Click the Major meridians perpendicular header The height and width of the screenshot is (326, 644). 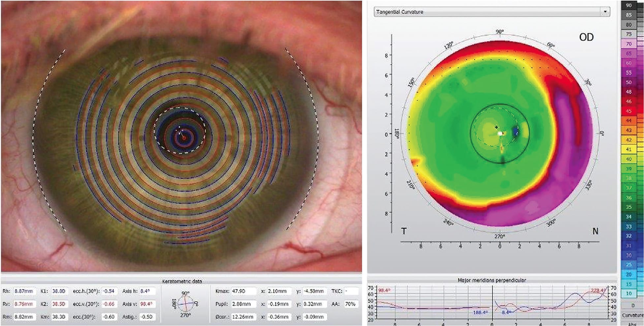tap(492, 280)
